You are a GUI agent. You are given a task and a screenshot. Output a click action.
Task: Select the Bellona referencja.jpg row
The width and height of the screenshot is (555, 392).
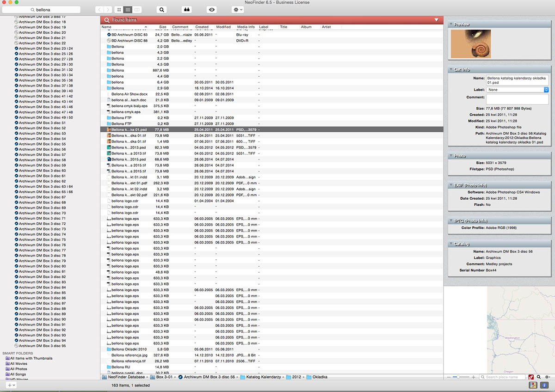[x=272, y=355]
